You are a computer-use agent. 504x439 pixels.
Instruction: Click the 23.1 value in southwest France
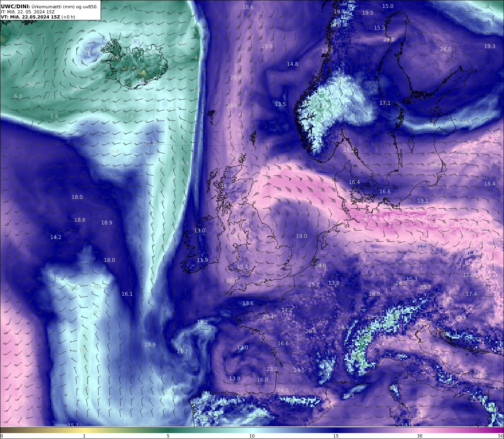coord(272,369)
